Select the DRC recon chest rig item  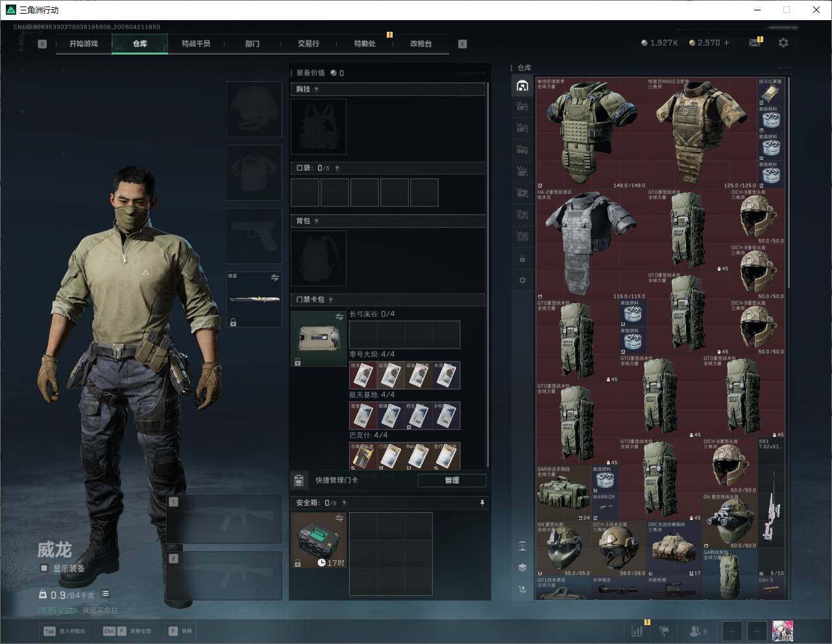(x=675, y=549)
